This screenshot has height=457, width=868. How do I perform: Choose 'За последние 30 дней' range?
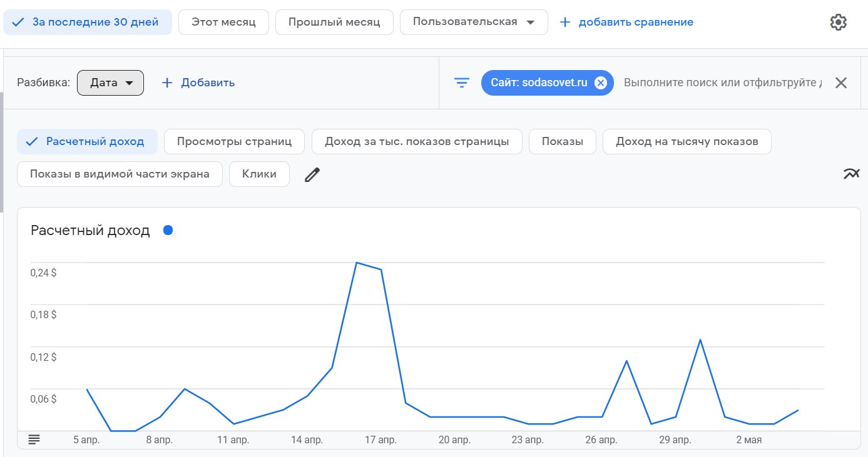point(88,22)
